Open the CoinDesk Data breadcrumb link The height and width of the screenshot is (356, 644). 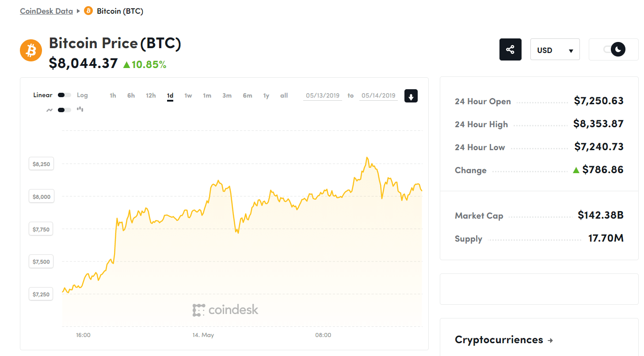pyautogui.click(x=46, y=11)
